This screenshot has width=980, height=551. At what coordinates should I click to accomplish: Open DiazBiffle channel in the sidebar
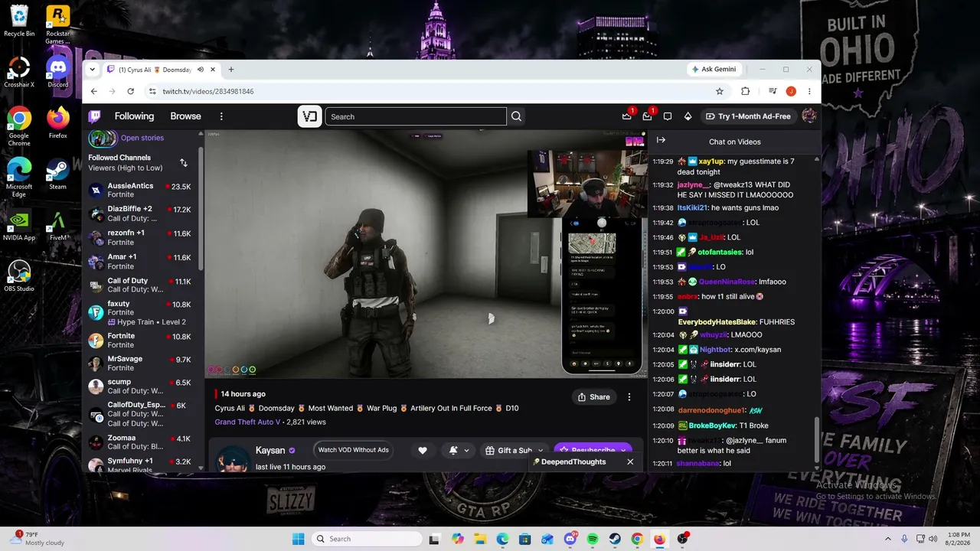point(141,214)
